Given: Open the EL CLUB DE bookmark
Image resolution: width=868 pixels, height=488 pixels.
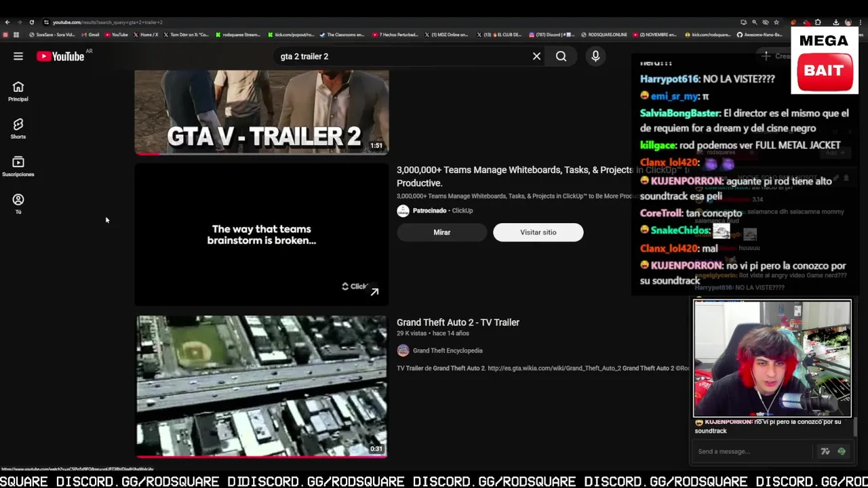Looking at the screenshot, I should 499,35.
